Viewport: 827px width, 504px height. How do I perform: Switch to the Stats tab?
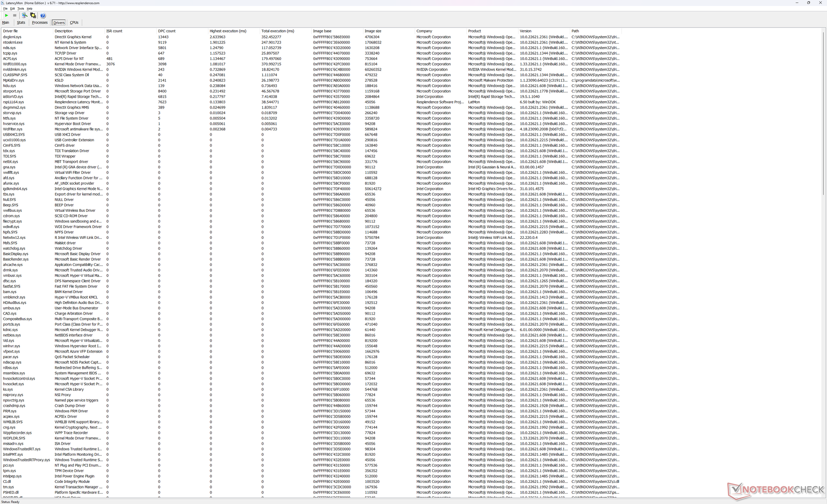coord(21,23)
